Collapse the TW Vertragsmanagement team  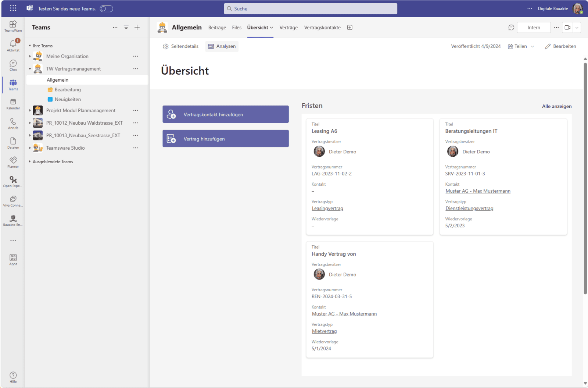click(x=30, y=69)
